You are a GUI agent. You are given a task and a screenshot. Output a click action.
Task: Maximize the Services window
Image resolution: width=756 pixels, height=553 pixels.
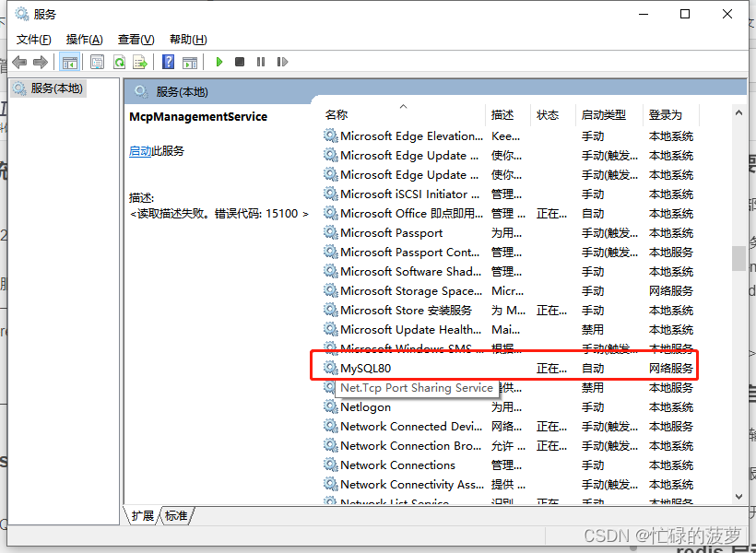pyautogui.click(x=685, y=14)
